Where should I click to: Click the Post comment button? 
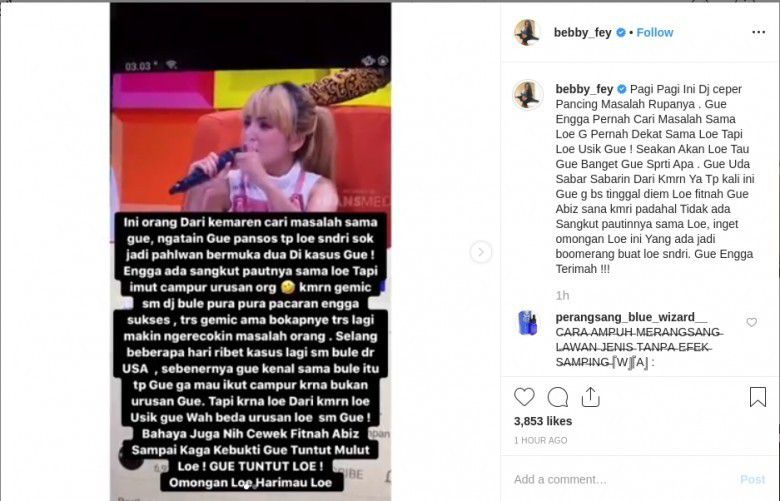[752, 479]
